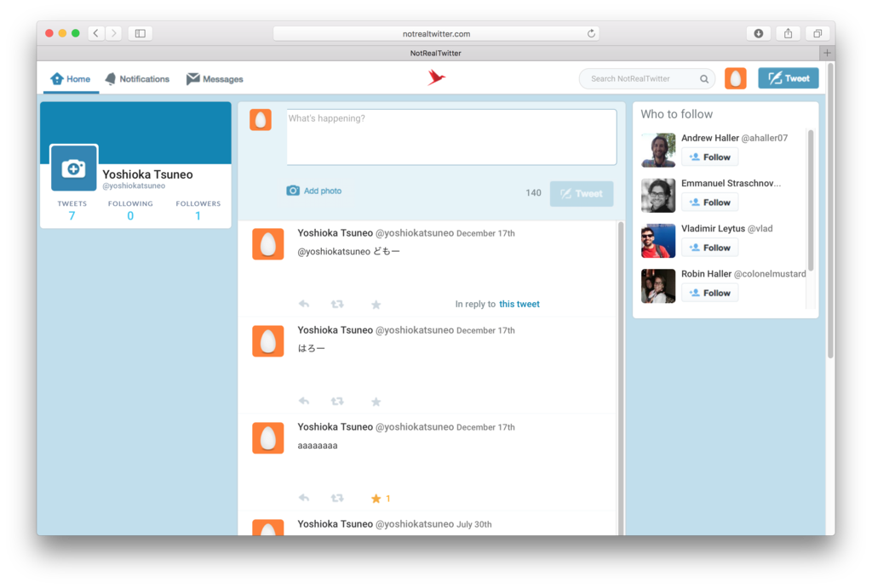Click the Tweet button in top navbar

pyautogui.click(x=788, y=78)
